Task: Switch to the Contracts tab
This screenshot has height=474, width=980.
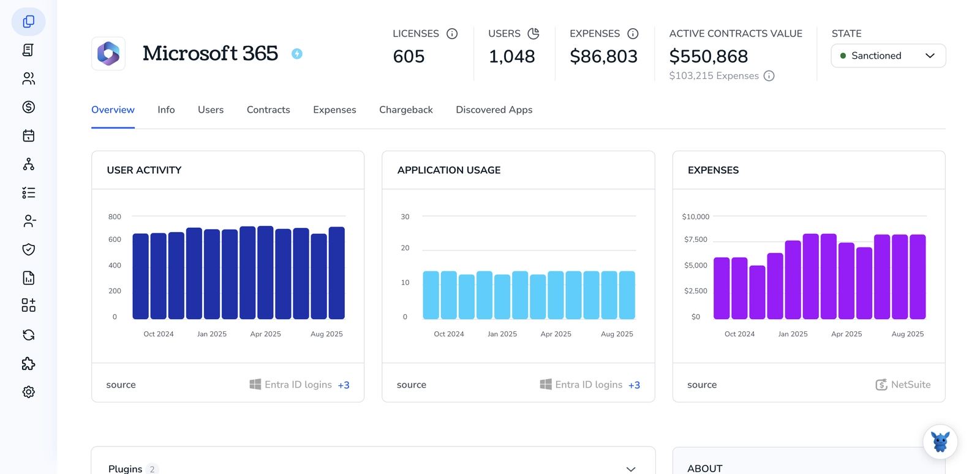Action: (x=268, y=110)
